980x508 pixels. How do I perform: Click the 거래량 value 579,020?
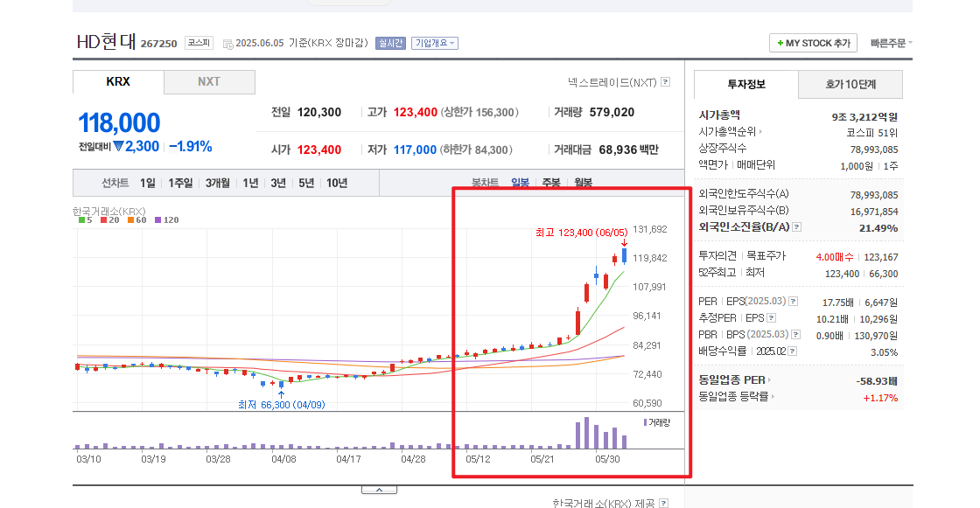pyautogui.click(x=612, y=113)
